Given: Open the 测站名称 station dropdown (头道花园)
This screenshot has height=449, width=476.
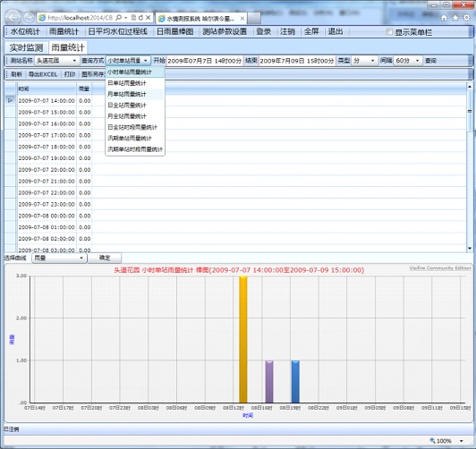Looking at the screenshot, I should [x=56, y=61].
